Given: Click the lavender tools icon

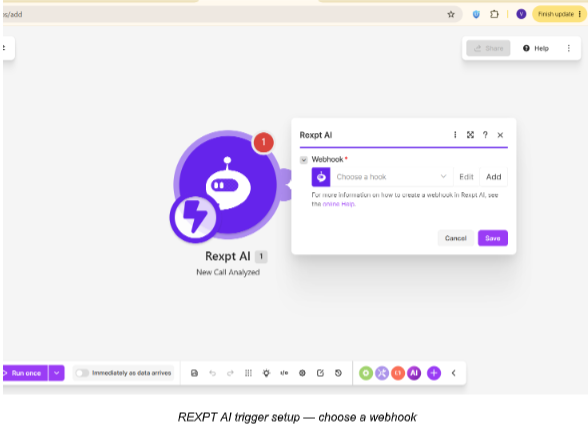Looking at the screenshot, I should (x=382, y=373).
